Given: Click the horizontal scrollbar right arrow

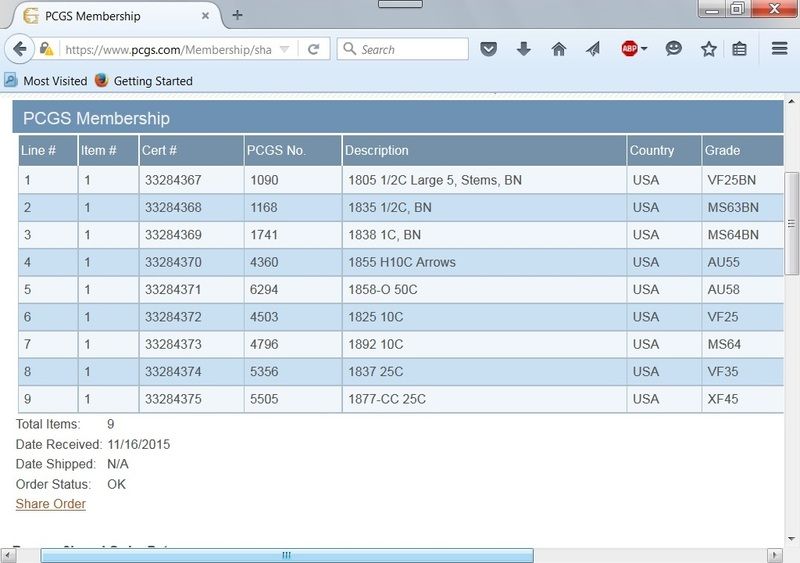Looking at the screenshot, I should [x=774, y=555].
